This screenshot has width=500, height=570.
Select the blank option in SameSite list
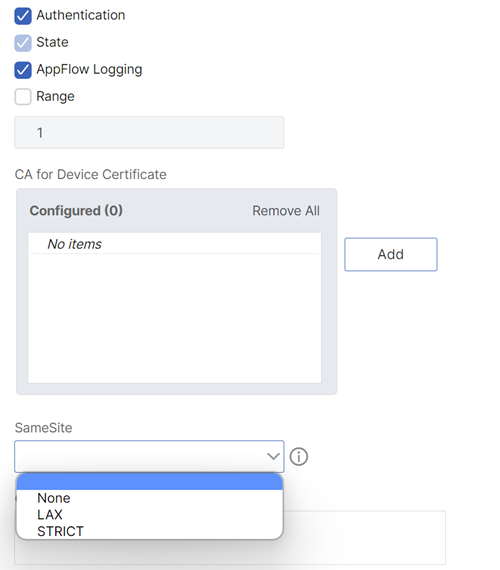coord(149,482)
